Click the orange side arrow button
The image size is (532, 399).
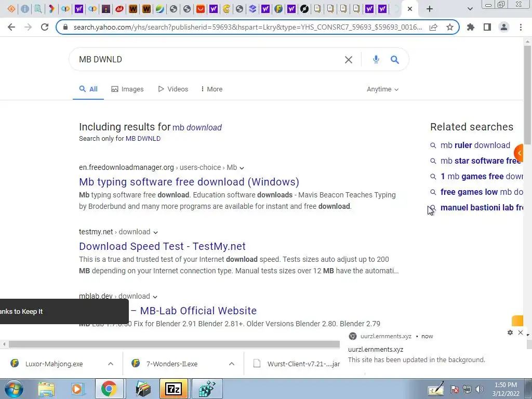point(519,153)
